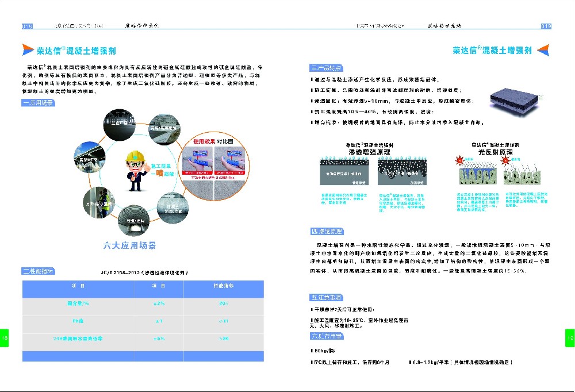Viewport: 575px width, 392px height.
Task: Click the orange arrow icon beside right title
Action: [x=543, y=50]
